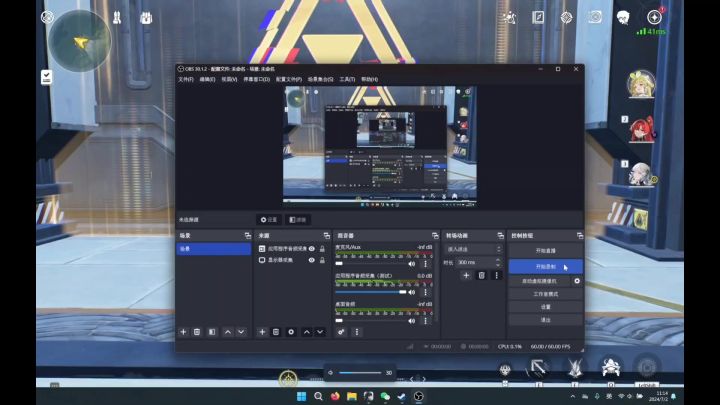Open WeChat from the taskbar
Image resolution: width=720 pixels, height=405 pixels.
(385, 396)
